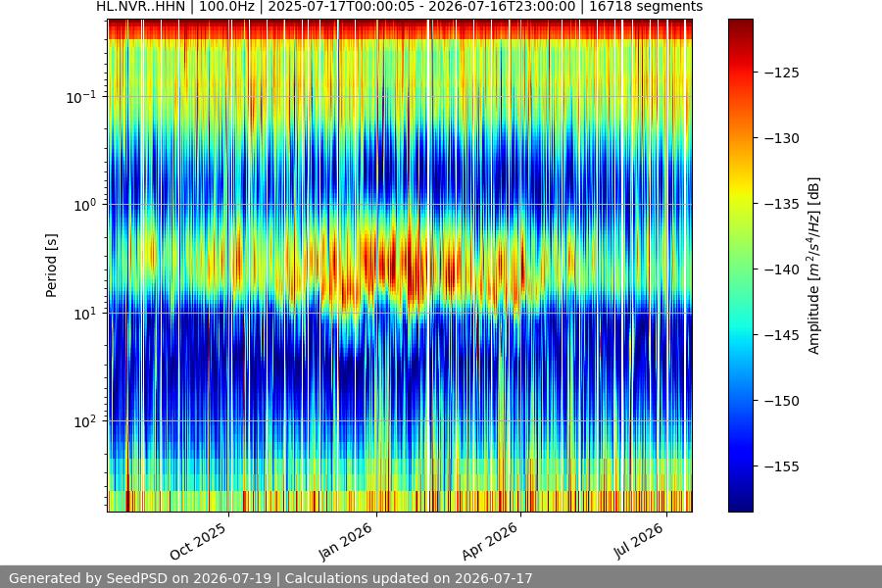Select the Jan 2026 date tick label
882x588 pixels.
coord(346,541)
